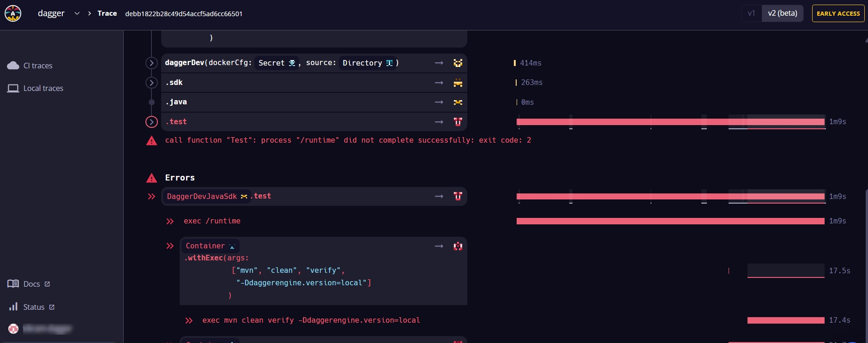Viewport: 868px width, 343px height.
Task: Collapse the DaggerDevJavaSdk .test error chevrons
Action: click(x=151, y=197)
